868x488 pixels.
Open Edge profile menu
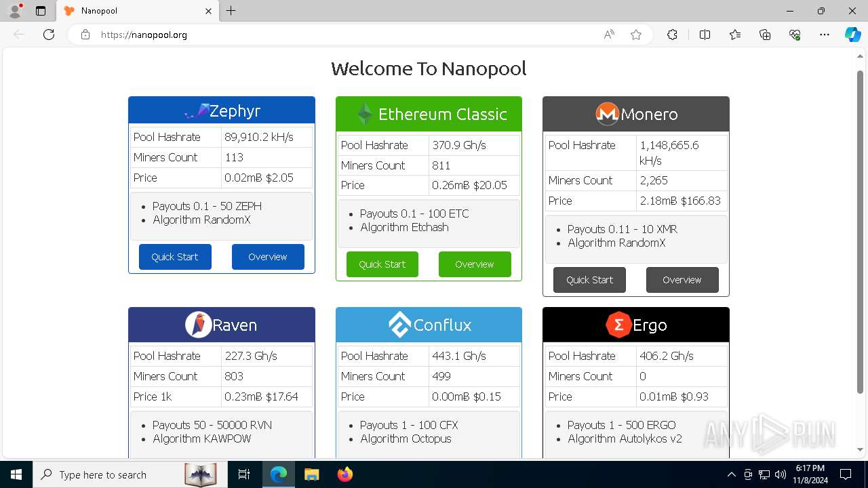click(15, 11)
